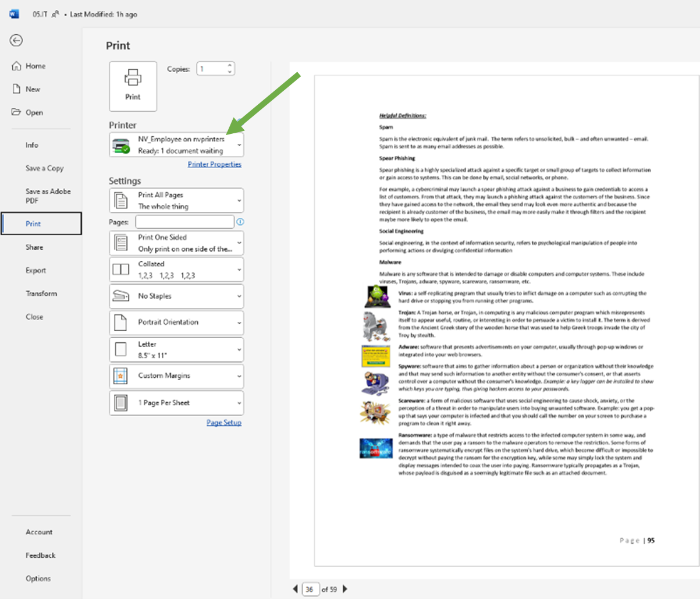This screenshot has width=700, height=599.
Task: Click the back arrow to exit Backstage
Action: (16, 40)
